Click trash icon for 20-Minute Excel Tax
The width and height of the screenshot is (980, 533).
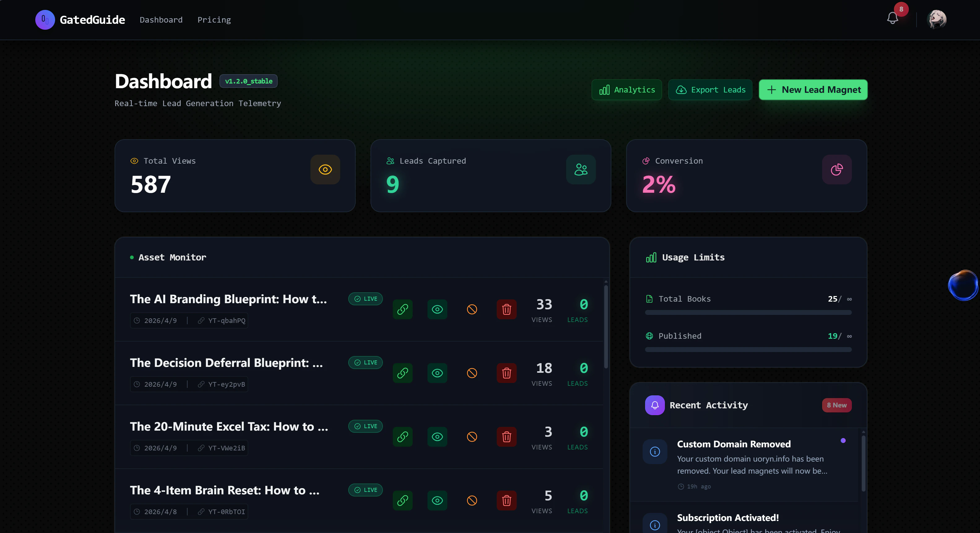[506, 437]
